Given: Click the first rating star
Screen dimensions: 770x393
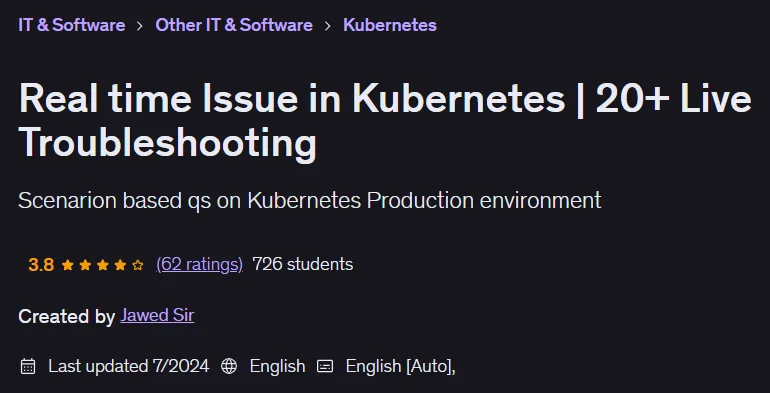Looking at the screenshot, I should 68,265.
